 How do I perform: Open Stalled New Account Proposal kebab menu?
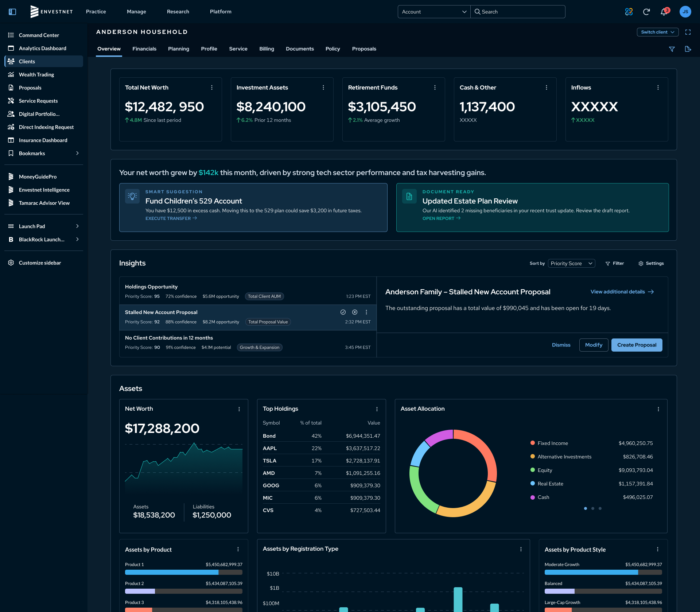[x=366, y=312]
